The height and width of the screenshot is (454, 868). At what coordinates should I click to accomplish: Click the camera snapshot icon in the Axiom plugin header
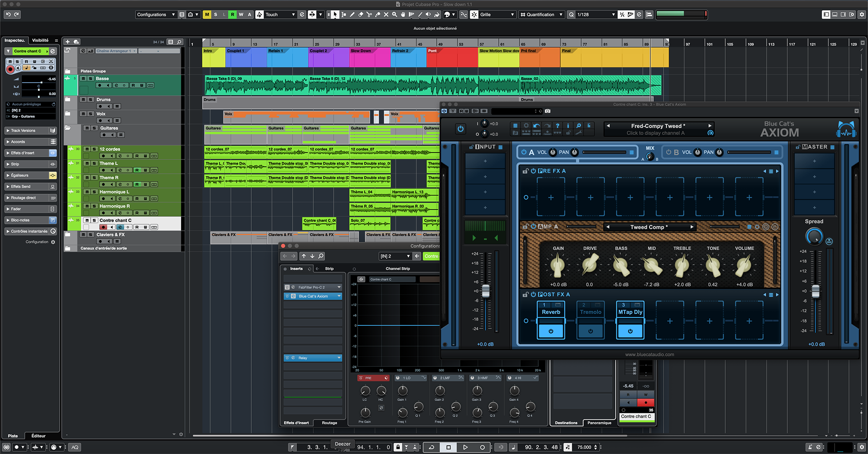(x=548, y=111)
